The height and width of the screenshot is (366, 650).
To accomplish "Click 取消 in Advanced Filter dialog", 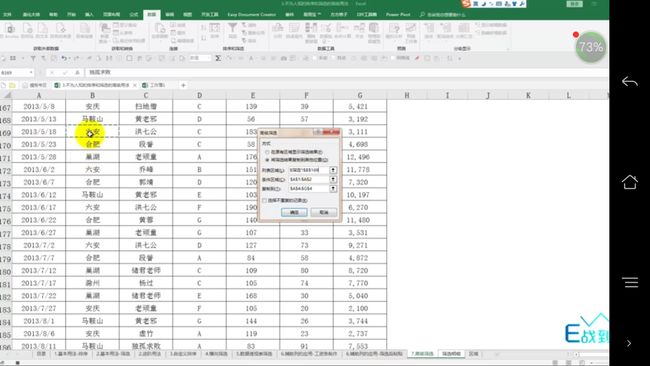I will [324, 212].
